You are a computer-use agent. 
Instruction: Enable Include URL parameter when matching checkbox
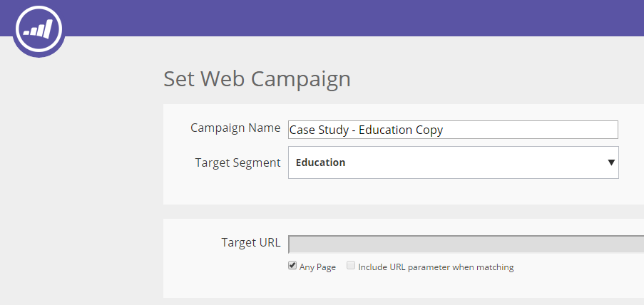pyautogui.click(x=351, y=266)
